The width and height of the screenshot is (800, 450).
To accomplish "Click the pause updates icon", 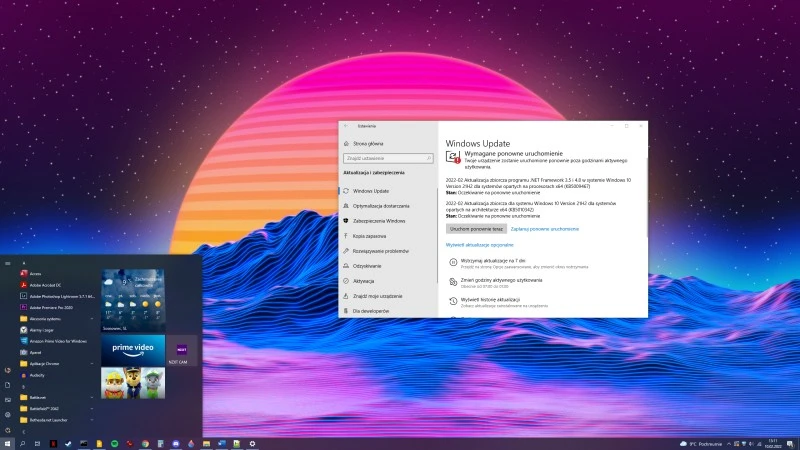I will tap(453, 262).
